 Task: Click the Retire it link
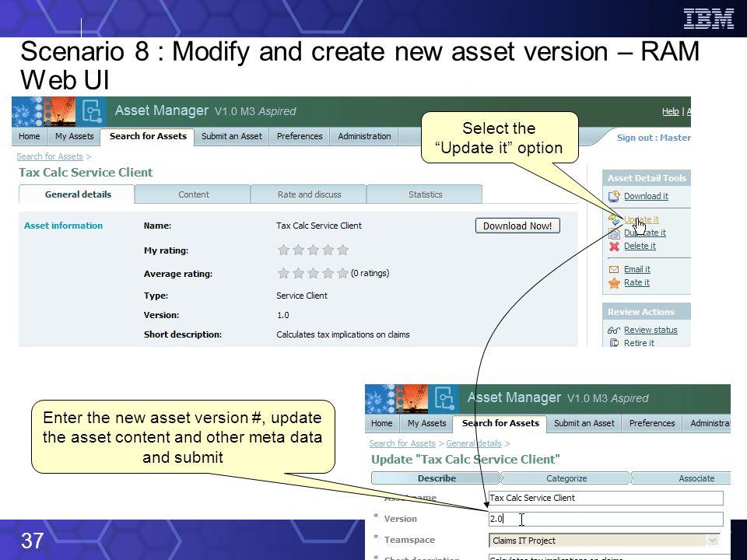pyautogui.click(x=639, y=343)
